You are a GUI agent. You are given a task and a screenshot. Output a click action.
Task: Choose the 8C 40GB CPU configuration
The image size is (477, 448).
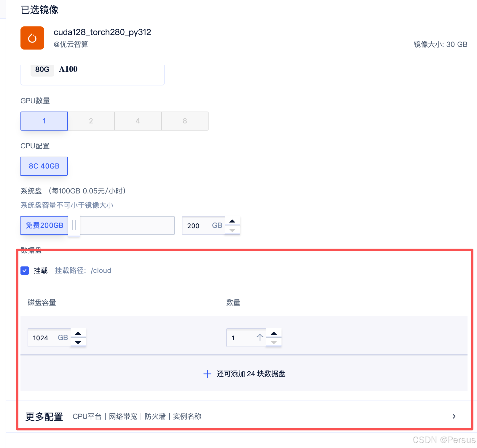(x=44, y=166)
